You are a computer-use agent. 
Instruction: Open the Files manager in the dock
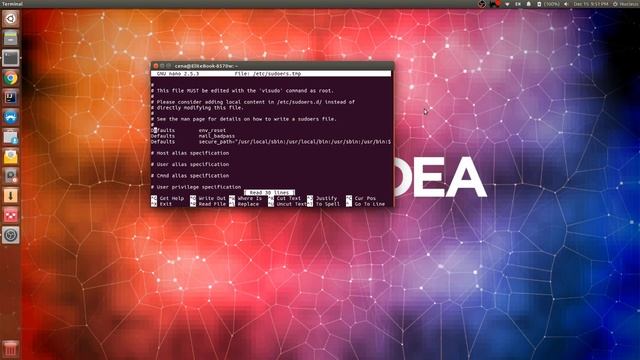click(11, 38)
